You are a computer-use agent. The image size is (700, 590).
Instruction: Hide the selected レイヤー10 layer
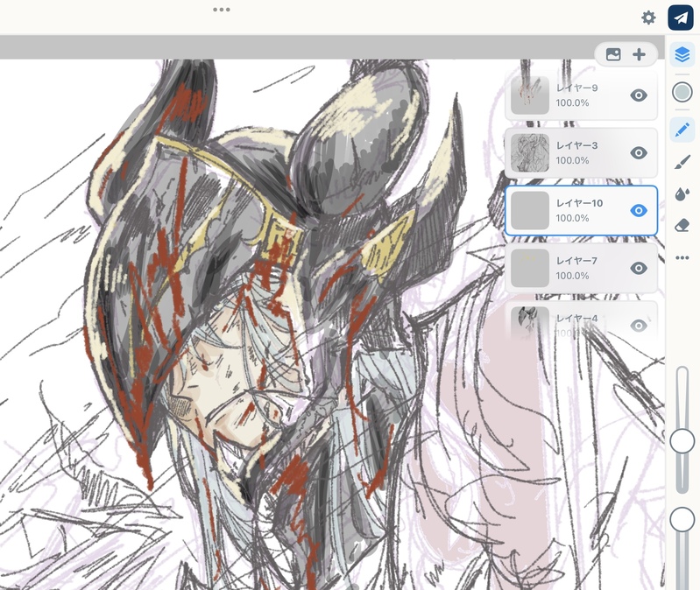tap(639, 210)
